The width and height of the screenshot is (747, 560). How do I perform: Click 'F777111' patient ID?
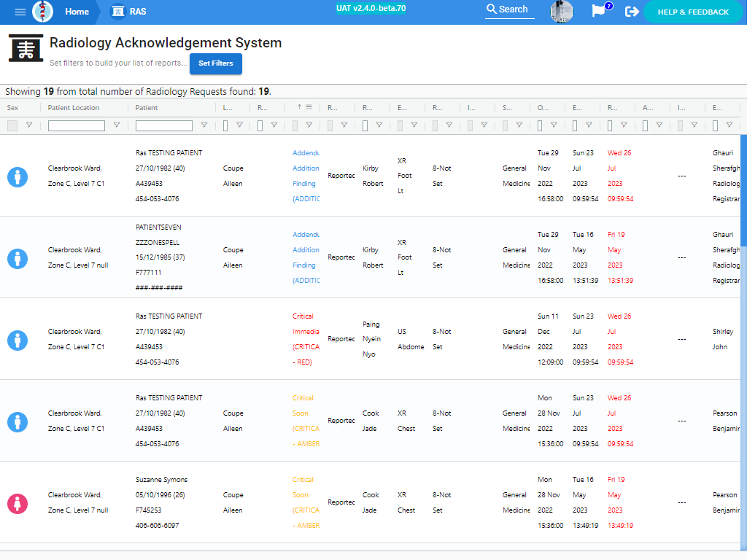[x=149, y=273]
